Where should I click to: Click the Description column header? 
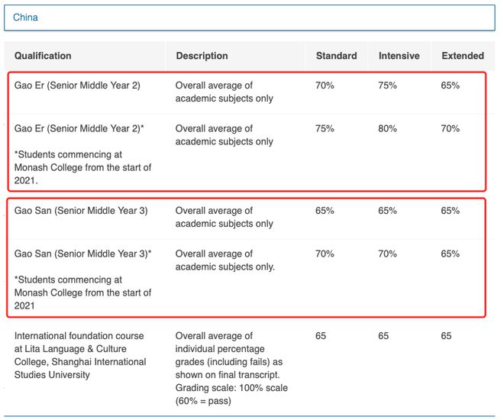[202, 56]
